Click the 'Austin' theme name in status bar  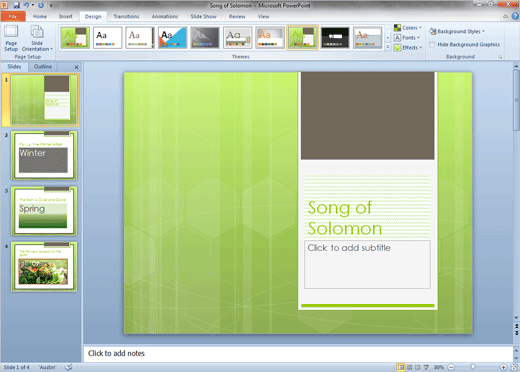(47, 367)
